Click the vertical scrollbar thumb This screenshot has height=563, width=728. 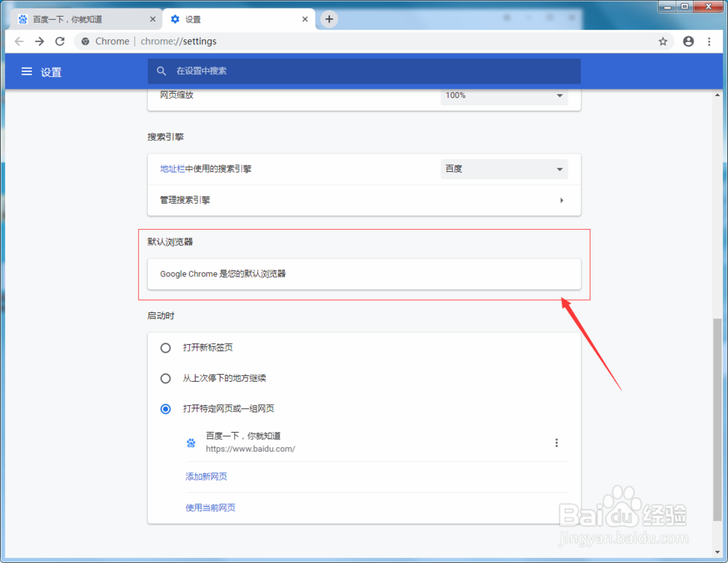[717, 420]
